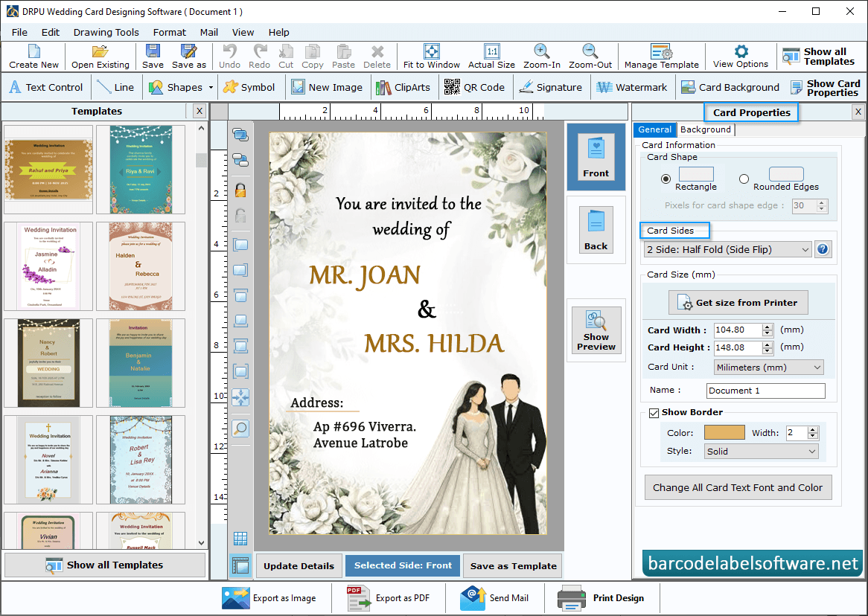Select the Text Control tool
The image size is (868, 616).
click(x=46, y=88)
